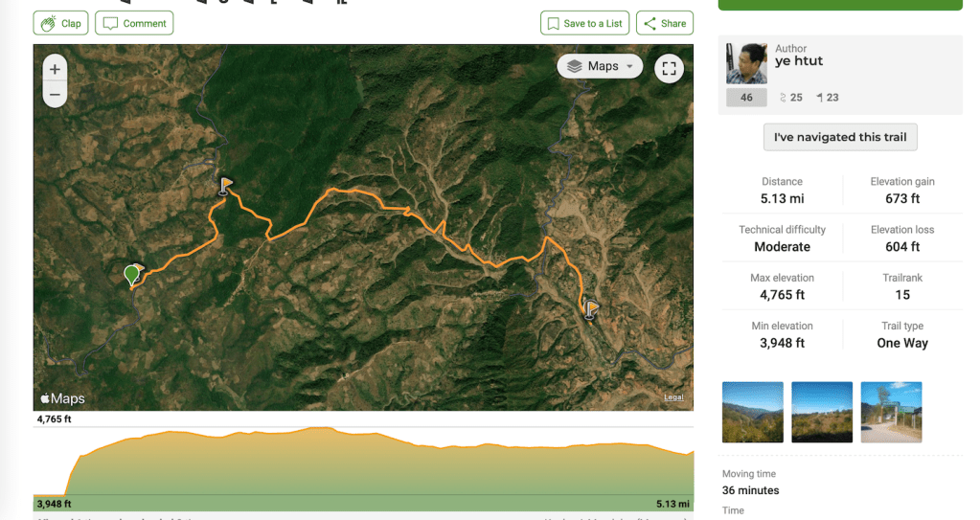
Task: Zoom out on the map
Action: 55,94
